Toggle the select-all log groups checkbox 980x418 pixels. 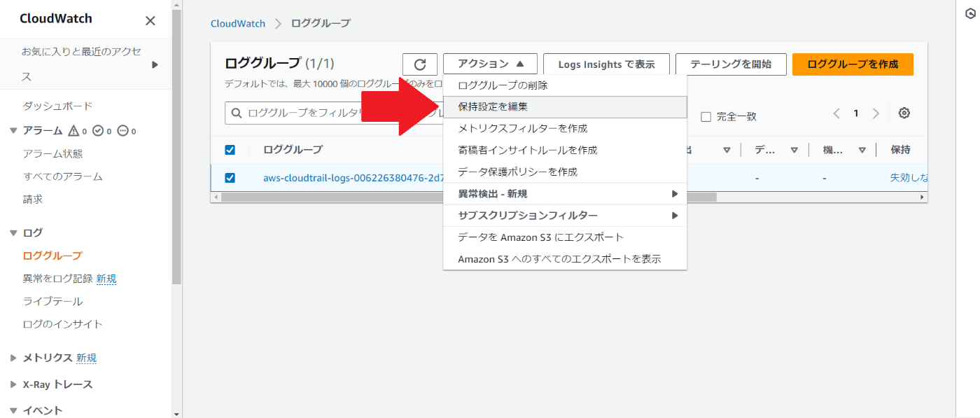click(230, 150)
